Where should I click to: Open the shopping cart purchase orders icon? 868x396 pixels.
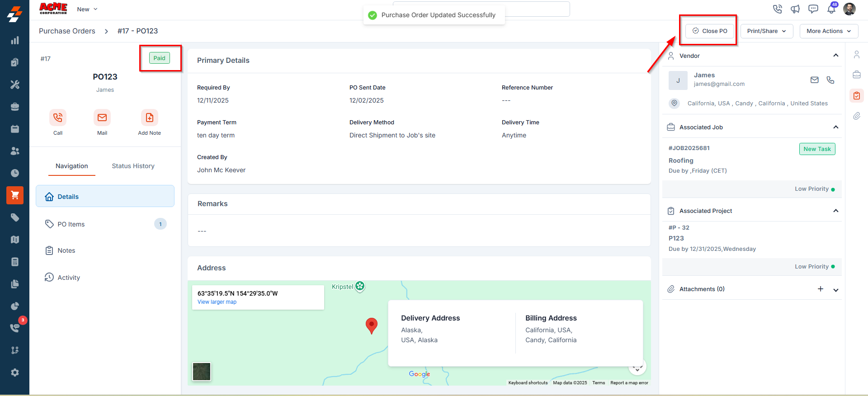(x=15, y=195)
